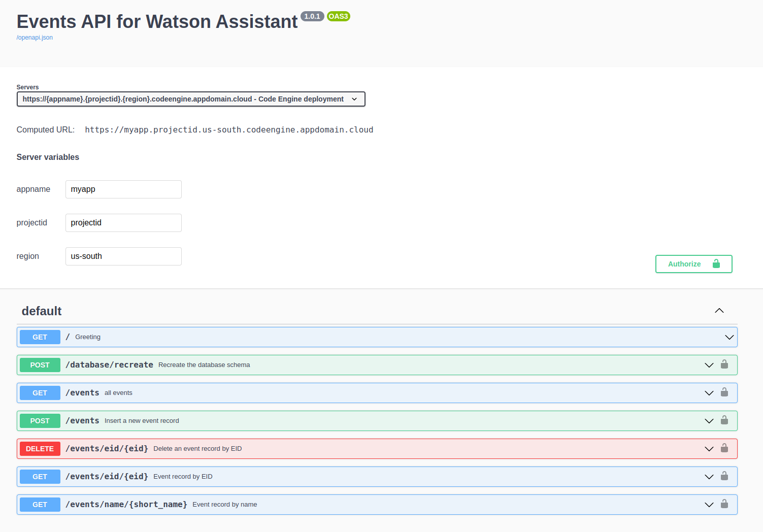763x532 pixels.
Task: Click lock icon on GET /events row
Action: tap(724, 392)
